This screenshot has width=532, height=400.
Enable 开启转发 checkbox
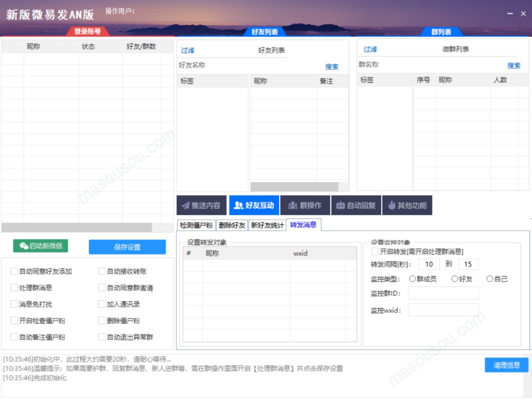(x=375, y=251)
